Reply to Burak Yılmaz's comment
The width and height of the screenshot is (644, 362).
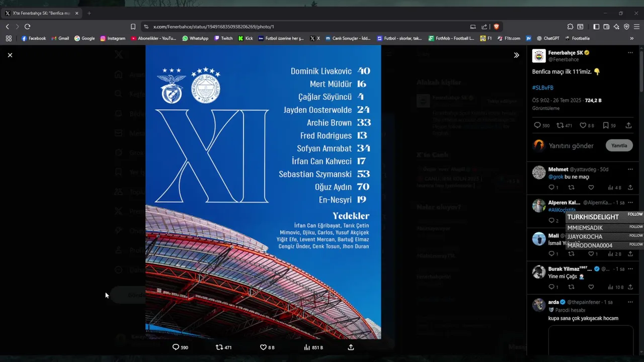[x=551, y=287]
